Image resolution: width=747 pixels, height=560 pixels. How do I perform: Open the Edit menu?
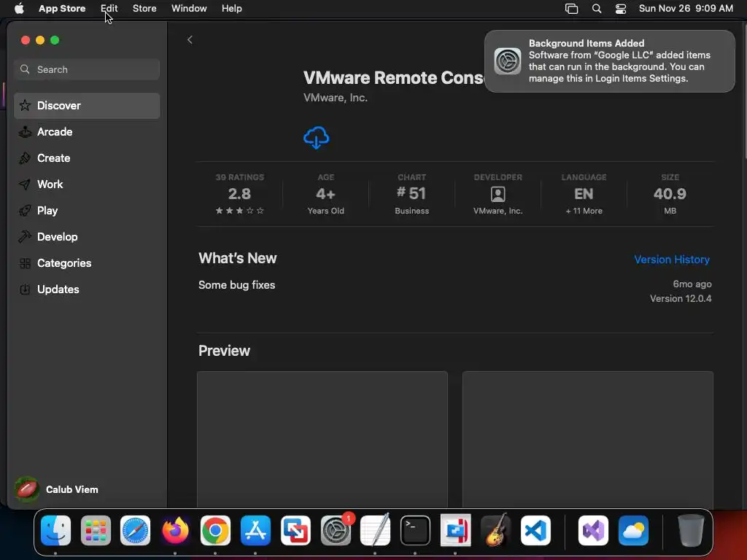(x=109, y=9)
